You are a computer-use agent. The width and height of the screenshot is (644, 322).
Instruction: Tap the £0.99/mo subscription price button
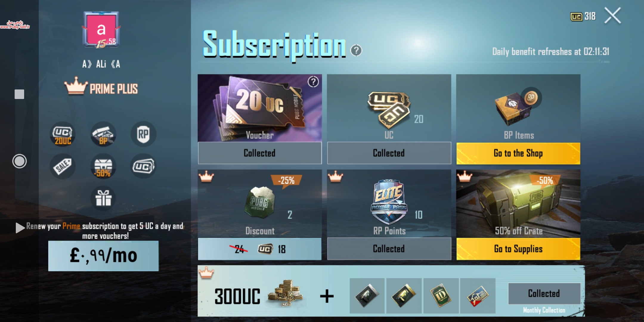pyautogui.click(x=103, y=256)
